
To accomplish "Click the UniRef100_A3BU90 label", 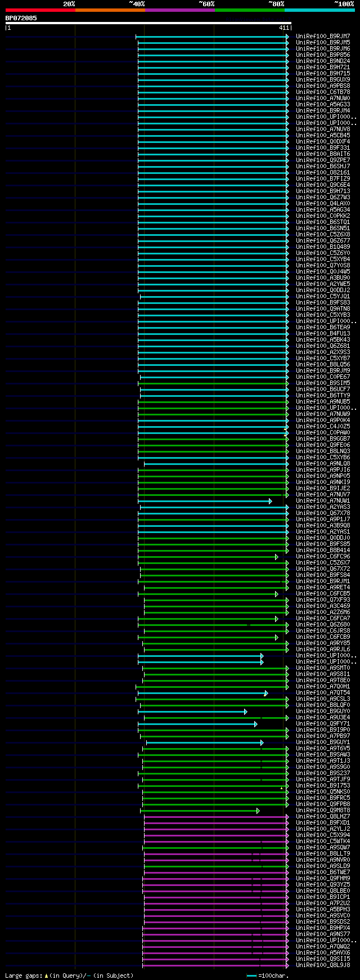I will pyautogui.click(x=323, y=278).
